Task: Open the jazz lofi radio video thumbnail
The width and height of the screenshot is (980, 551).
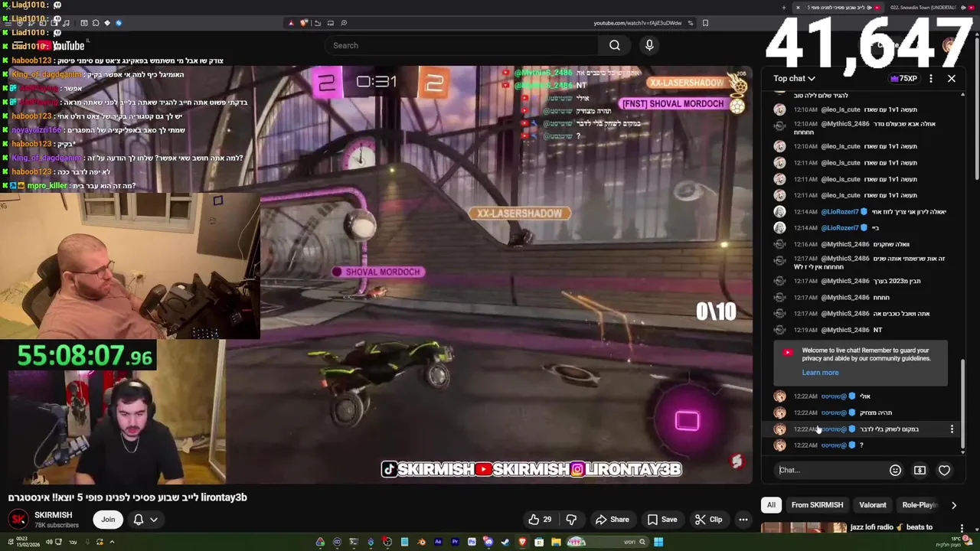Action: tap(804, 528)
